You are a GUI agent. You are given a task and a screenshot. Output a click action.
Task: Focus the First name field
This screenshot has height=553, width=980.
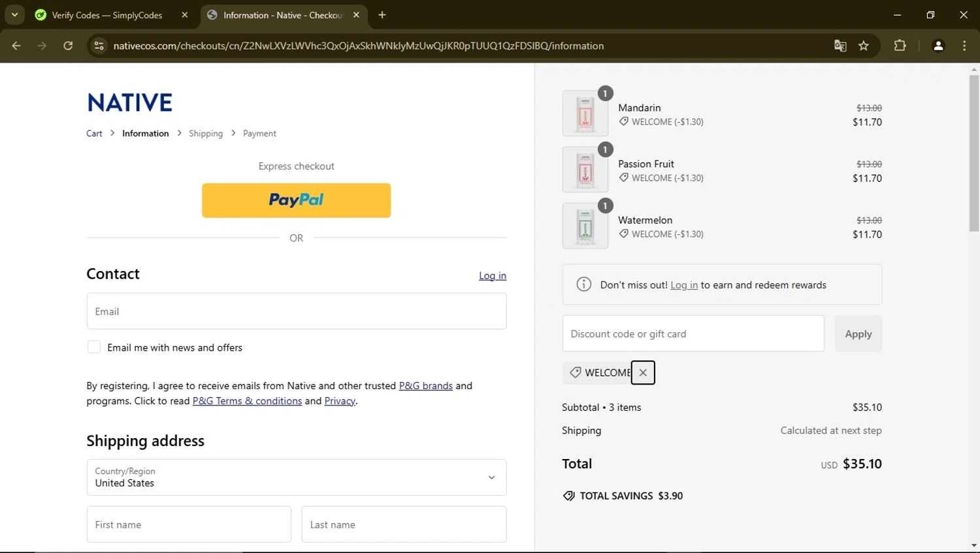[x=189, y=524]
